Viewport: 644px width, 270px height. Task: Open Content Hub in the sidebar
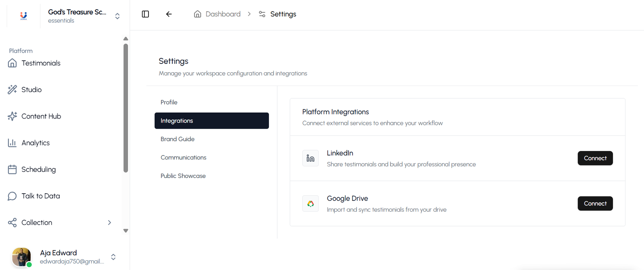pos(41,116)
